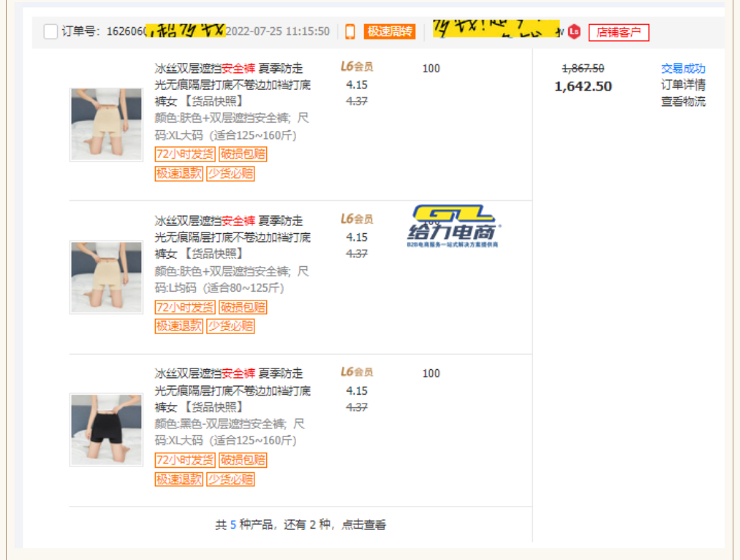This screenshot has width=740, height=560.
Task: View logistics via 查看物流
Action: point(683,102)
